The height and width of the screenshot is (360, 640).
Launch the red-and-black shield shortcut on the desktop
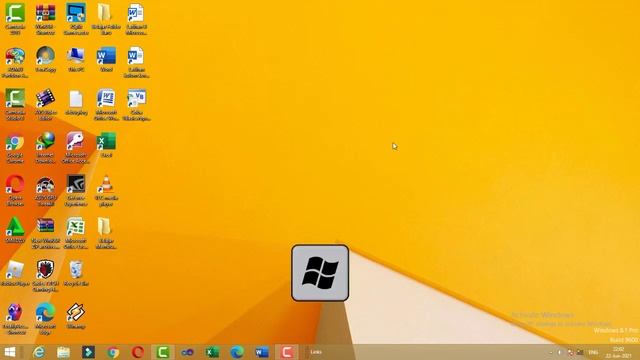click(45, 276)
